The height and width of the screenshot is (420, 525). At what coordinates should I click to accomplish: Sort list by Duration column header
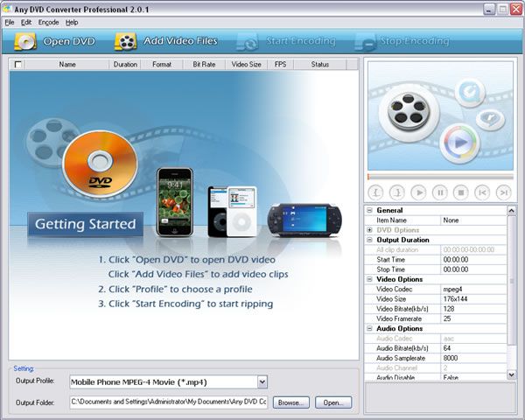[x=125, y=64]
